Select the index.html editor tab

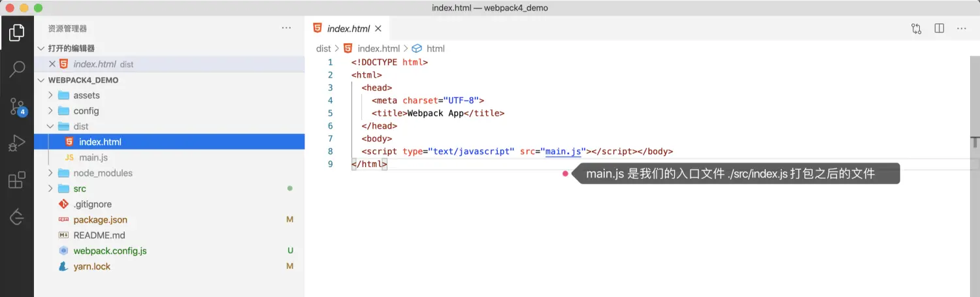[348, 28]
